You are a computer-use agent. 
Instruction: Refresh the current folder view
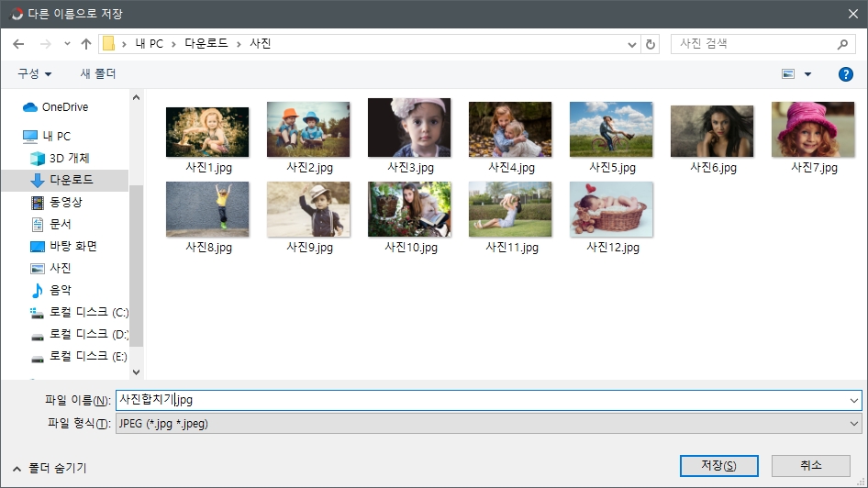pos(651,44)
